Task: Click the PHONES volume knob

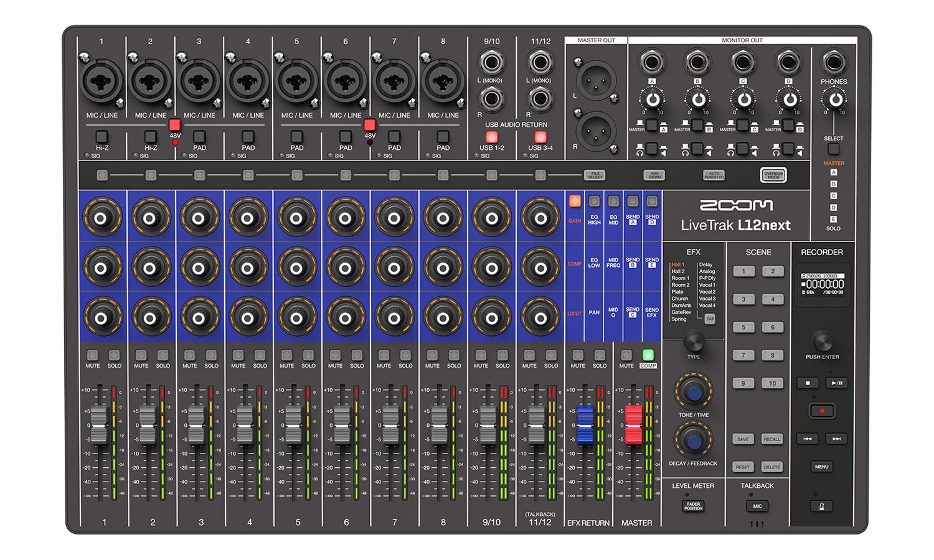Action: tap(836, 99)
